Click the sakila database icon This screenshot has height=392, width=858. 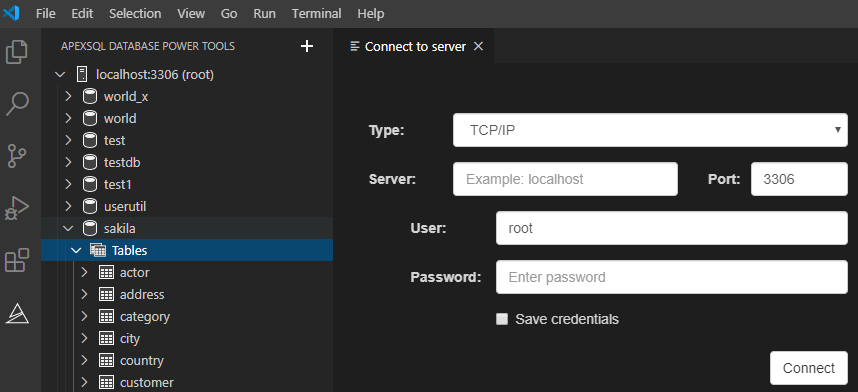tap(90, 228)
